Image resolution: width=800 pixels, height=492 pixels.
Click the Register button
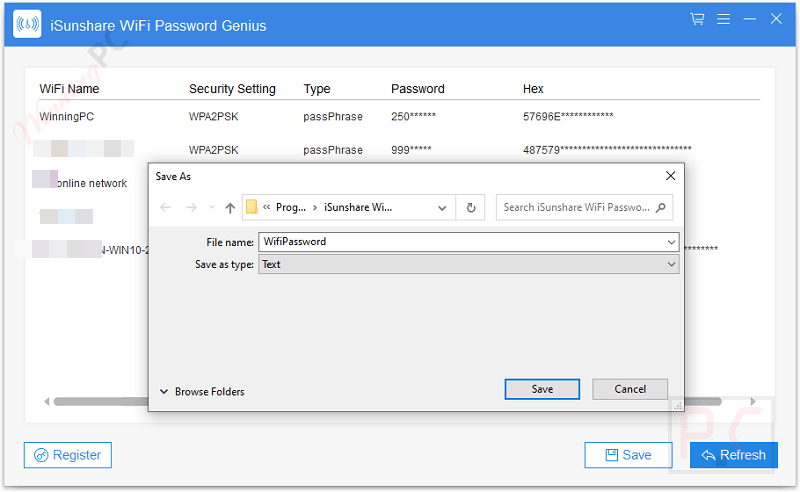(68, 455)
